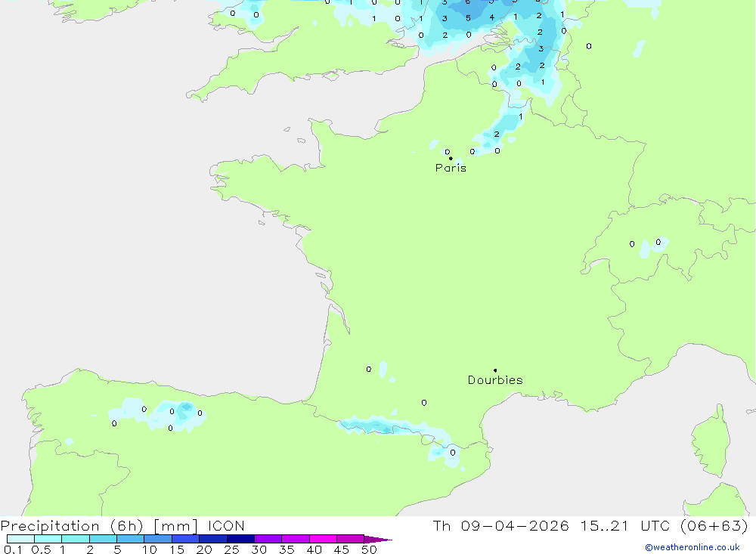Select the lightest cyan 0.1 legend swatch
The image size is (756, 554).
[x=20, y=539]
